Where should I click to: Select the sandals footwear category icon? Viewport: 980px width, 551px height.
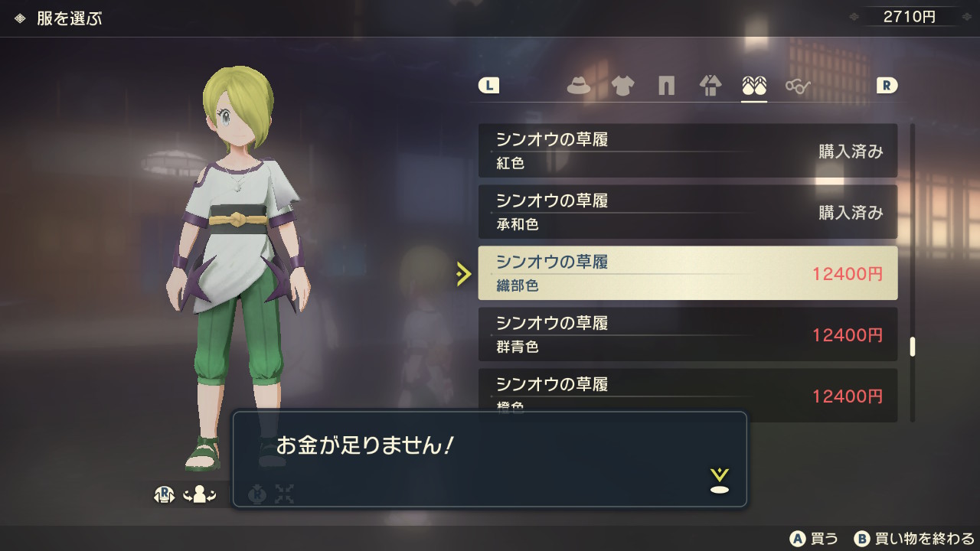[754, 86]
